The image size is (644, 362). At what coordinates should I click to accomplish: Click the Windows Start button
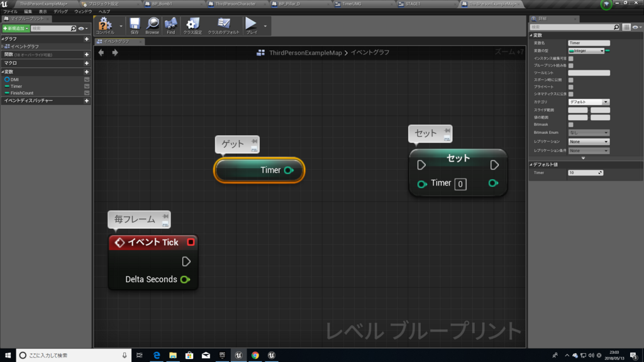tap(8, 355)
